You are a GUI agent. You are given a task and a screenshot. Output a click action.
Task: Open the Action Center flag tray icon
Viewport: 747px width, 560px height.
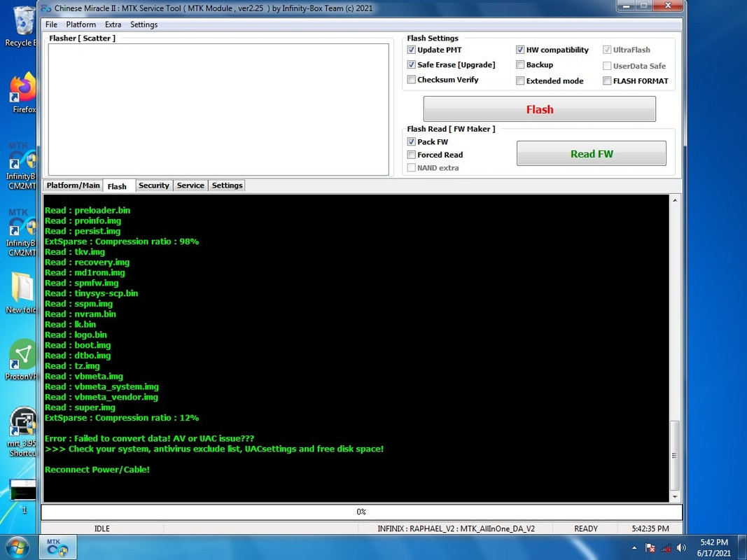[650, 547]
